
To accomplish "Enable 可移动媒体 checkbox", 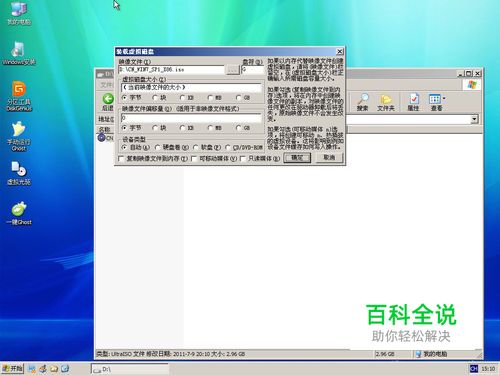I will (x=194, y=159).
